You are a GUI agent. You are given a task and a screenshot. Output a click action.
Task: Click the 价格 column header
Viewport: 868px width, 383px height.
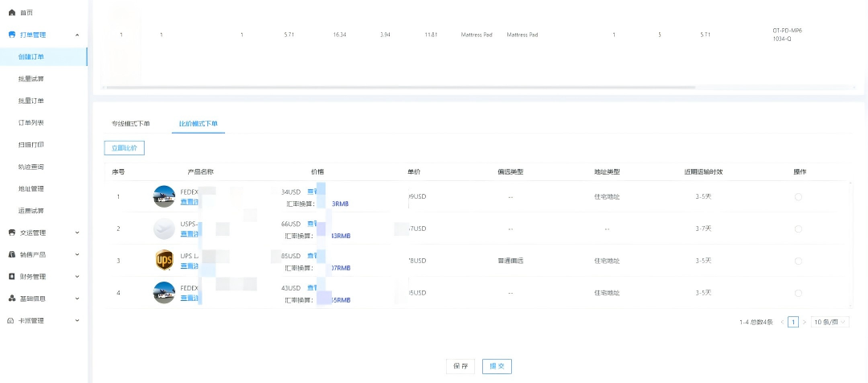[317, 172]
